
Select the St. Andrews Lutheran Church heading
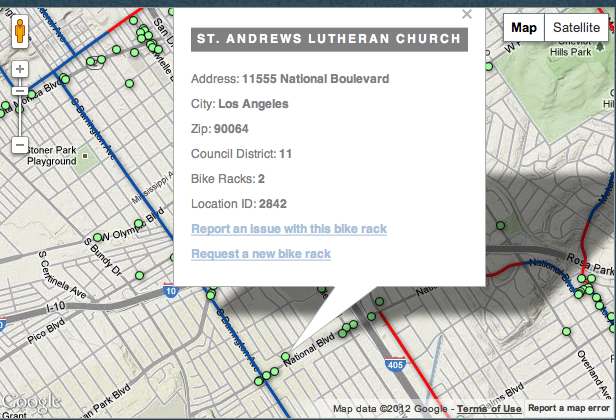[327, 40]
